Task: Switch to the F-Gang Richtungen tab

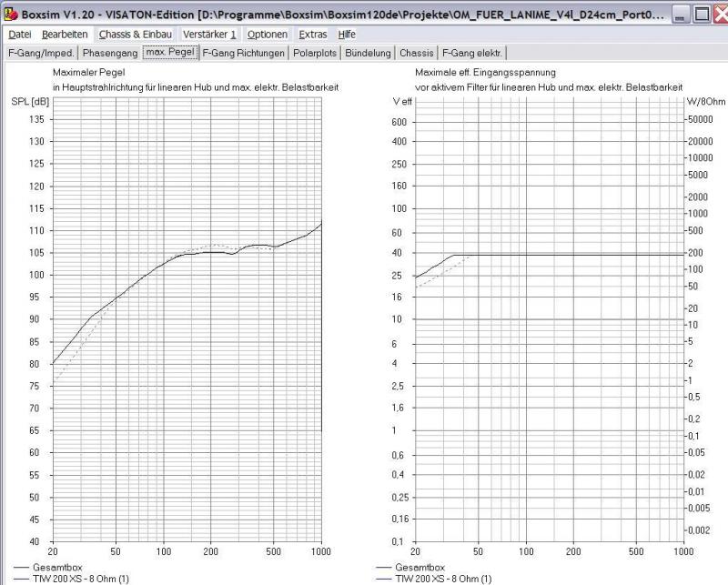Action: pos(243,53)
